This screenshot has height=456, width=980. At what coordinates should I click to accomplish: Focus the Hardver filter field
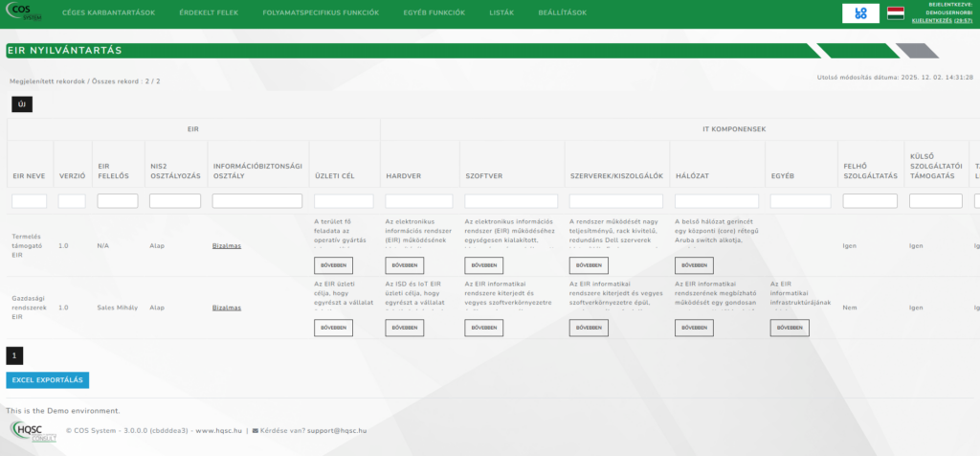click(x=419, y=201)
